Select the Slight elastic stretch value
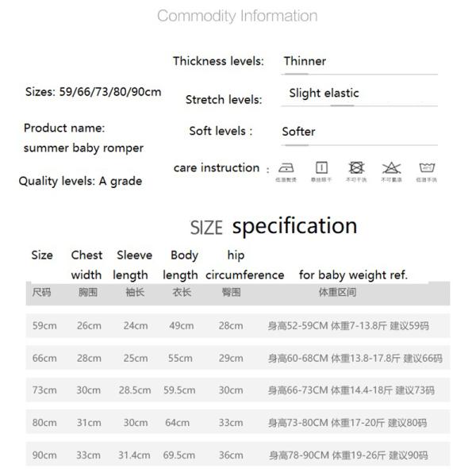The width and height of the screenshot is (476, 476). pos(324,93)
